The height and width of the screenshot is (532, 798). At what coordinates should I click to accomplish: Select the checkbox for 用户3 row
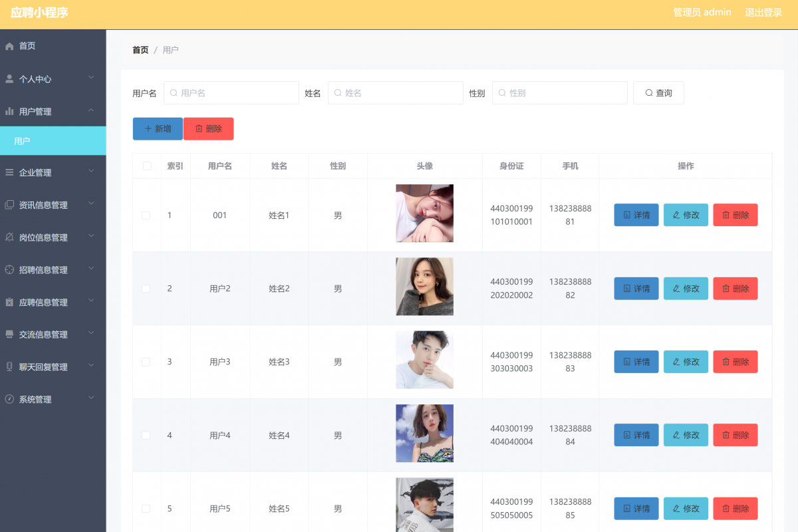146,362
